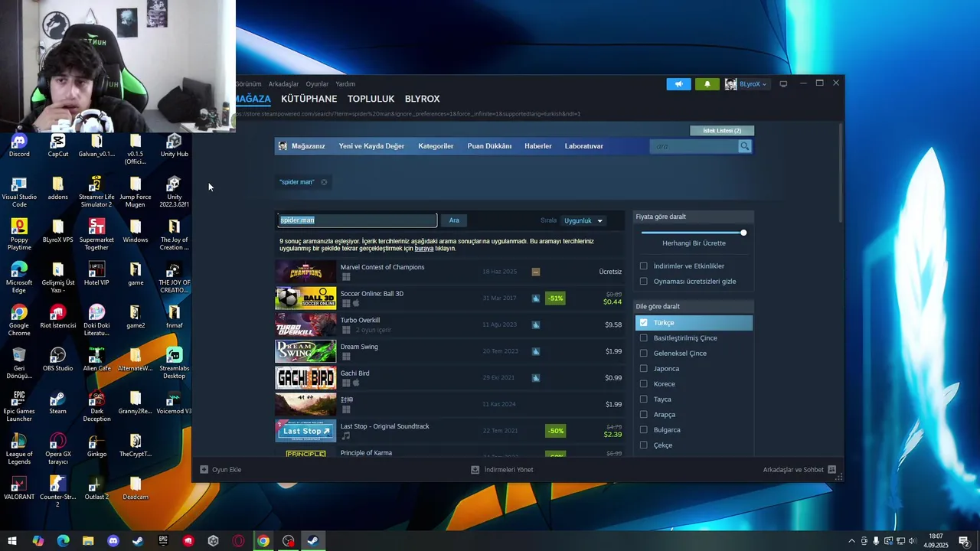Click the Windows Start button
The image size is (980, 551).
(12, 541)
